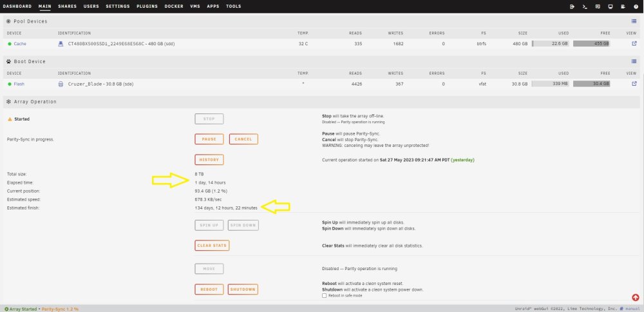Open the Flash device link
The width and height of the screenshot is (644, 312).
tap(19, 84)
